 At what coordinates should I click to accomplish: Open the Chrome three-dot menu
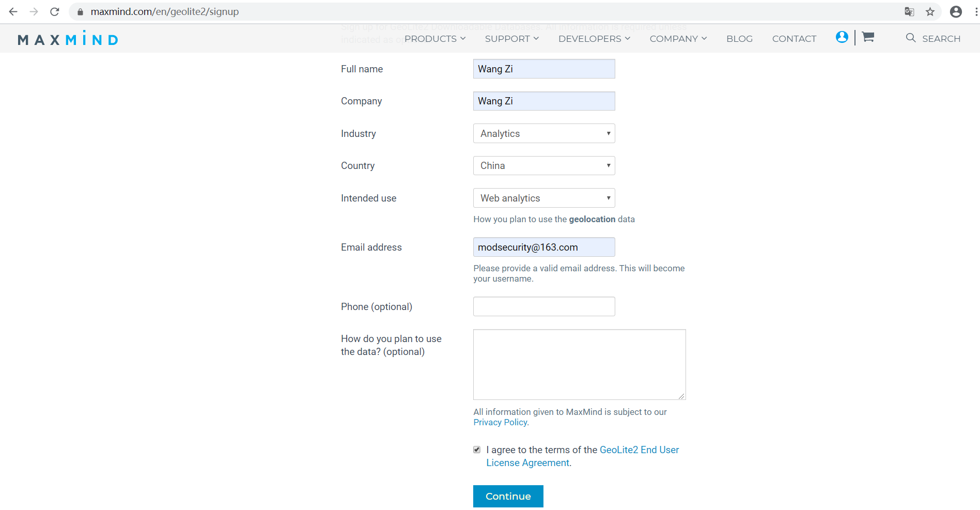(x=976, y=11)
